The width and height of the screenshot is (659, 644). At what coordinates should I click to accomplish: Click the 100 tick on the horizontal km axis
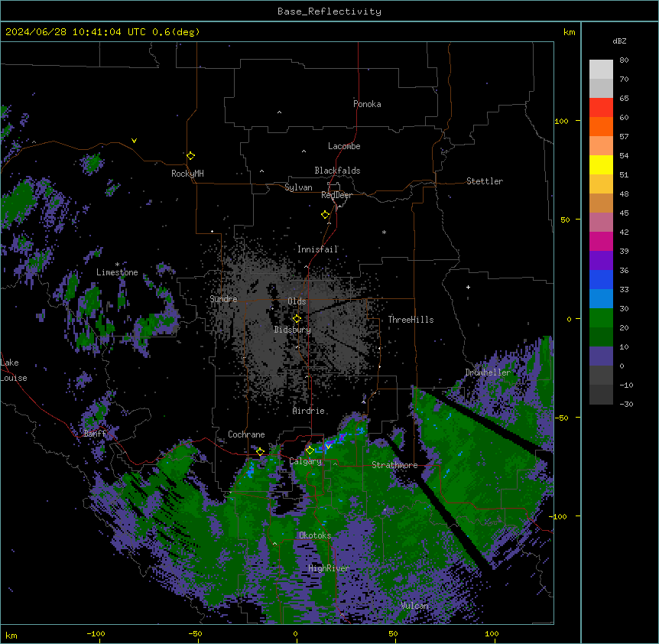pyautogui.click(x=492, y=634)
